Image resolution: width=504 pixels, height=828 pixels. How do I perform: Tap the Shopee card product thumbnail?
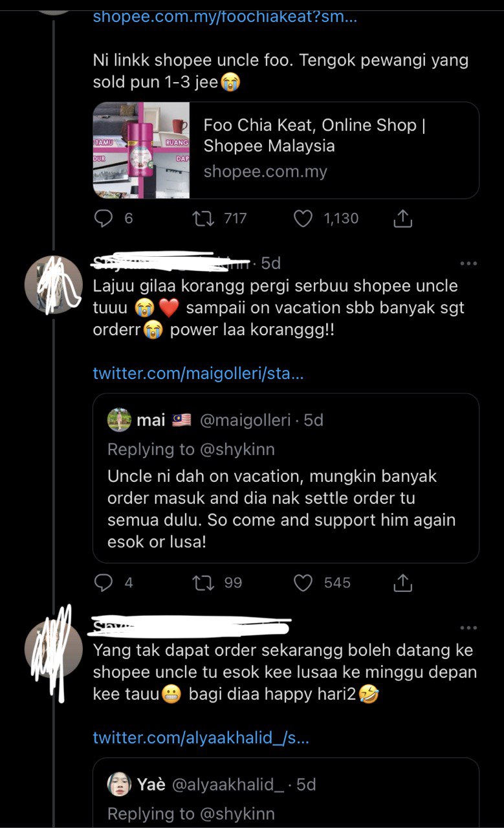tap(142, 150)
